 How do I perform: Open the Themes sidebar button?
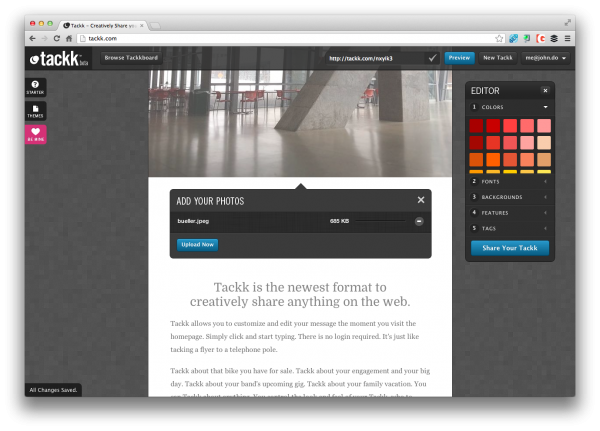click(36, 111)
